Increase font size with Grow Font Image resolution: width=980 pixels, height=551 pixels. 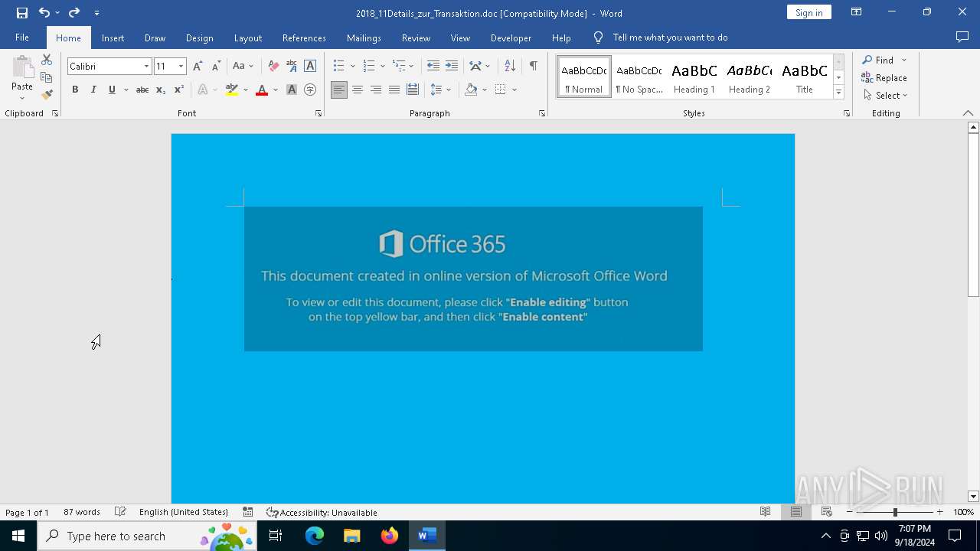198,66
